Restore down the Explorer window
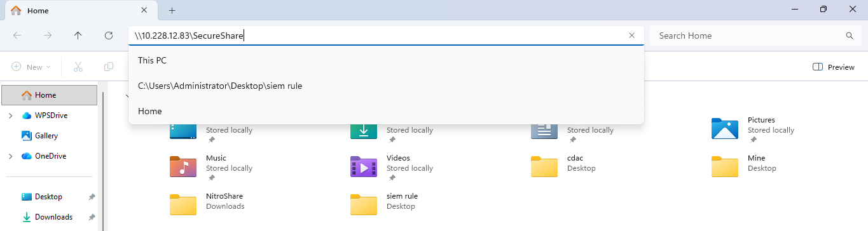This screenshot has height=231, width=868. tap(823, 10)
